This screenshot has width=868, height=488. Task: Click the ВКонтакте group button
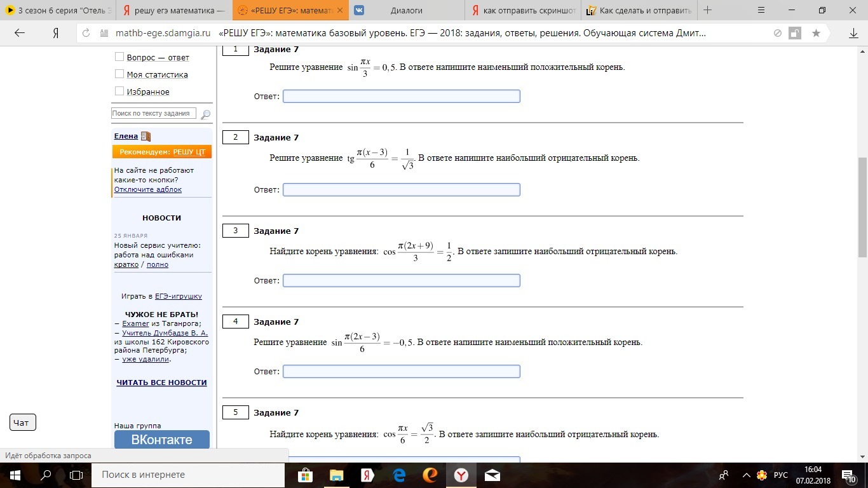[x=162, y=440]
